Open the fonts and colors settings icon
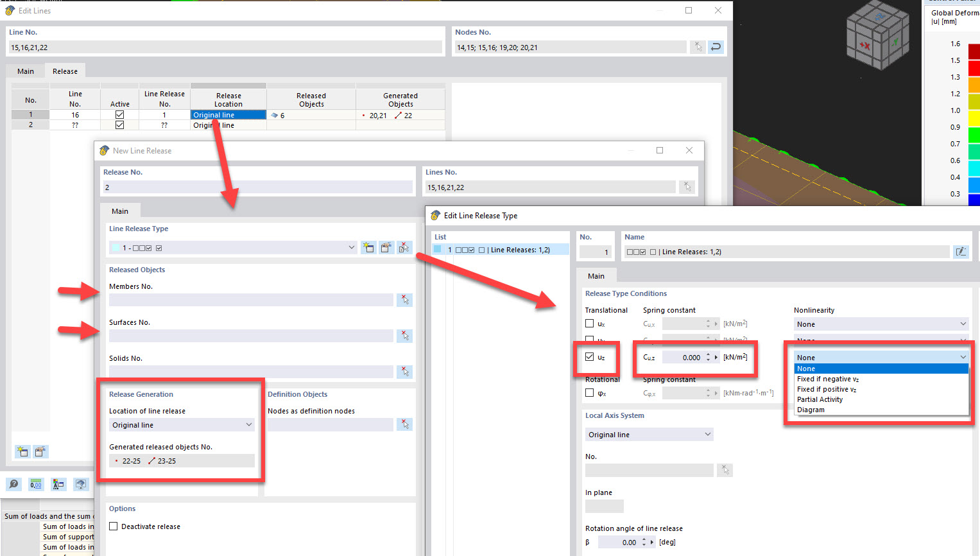This screenshot has height=556, width=980. click(59, 484)
